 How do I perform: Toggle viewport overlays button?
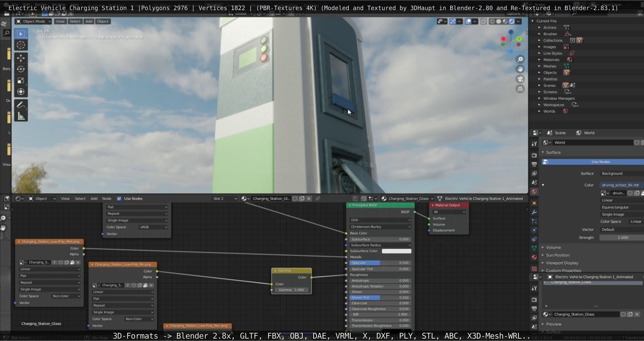point(468,22)
